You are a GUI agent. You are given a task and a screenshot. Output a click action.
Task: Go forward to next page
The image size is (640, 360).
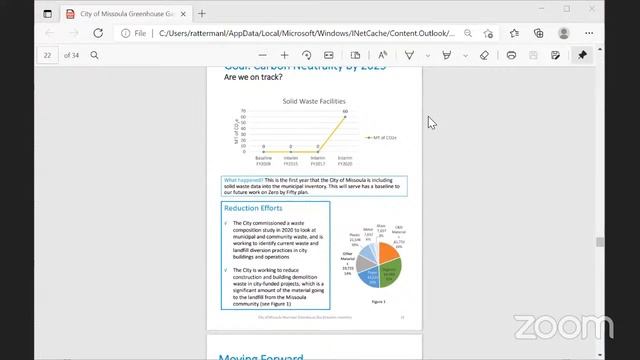tap(73, 33)
